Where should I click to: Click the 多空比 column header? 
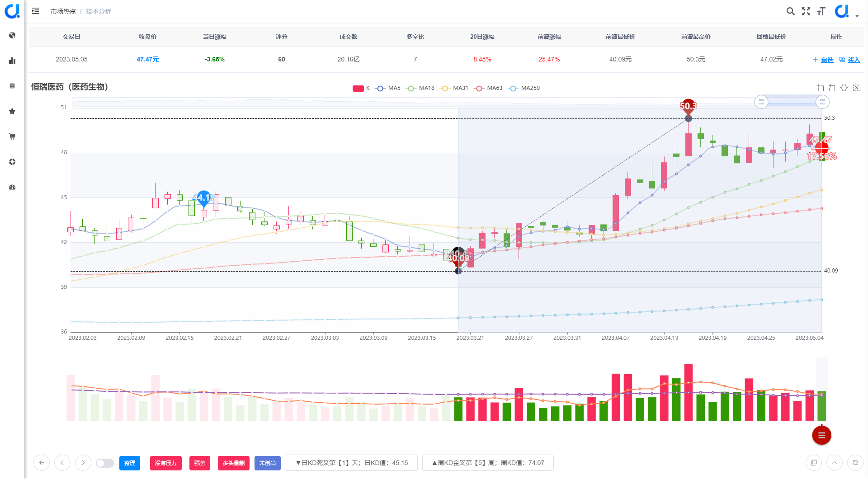point(415,37)
